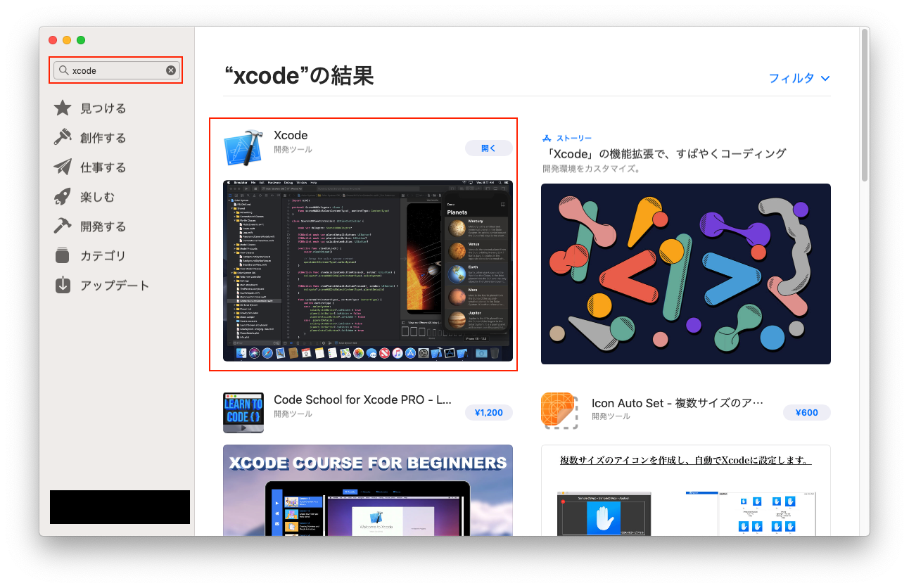Clear the xcode search with the x button
Image resolution: width=909 pixels, height=588 pixels.
(x=170, y=70)
